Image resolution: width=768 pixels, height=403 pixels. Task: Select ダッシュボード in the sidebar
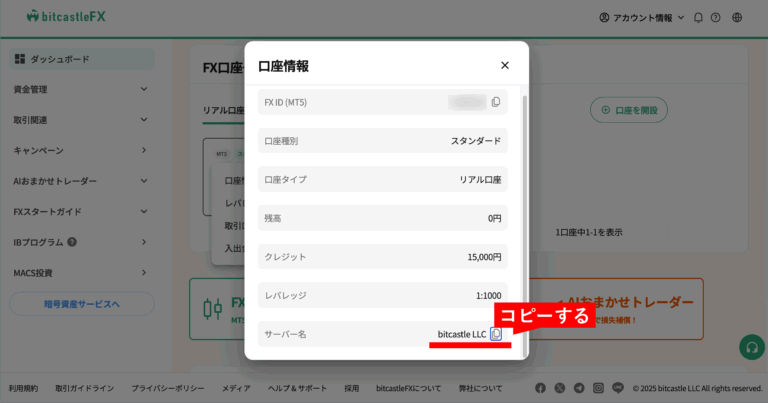82,59
